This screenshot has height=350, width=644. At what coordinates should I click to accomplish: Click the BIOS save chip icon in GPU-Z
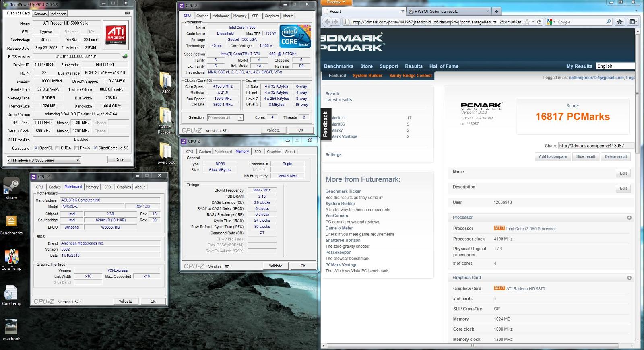point(125,56)
